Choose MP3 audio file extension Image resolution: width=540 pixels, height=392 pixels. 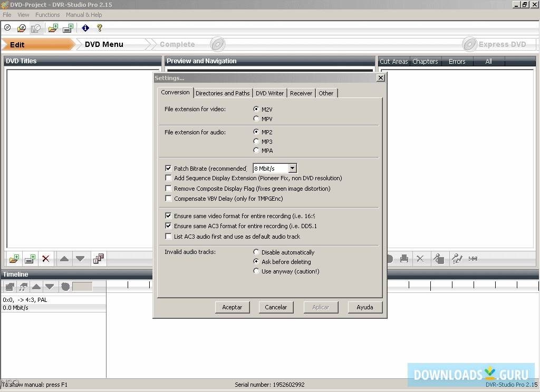[x=256, y=141]
